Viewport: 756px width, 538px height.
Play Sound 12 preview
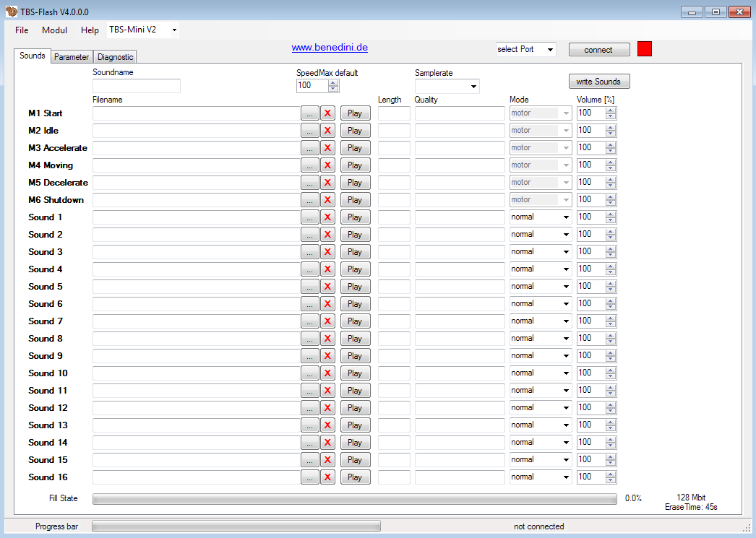pyautogui.click(x=355, y=407)
